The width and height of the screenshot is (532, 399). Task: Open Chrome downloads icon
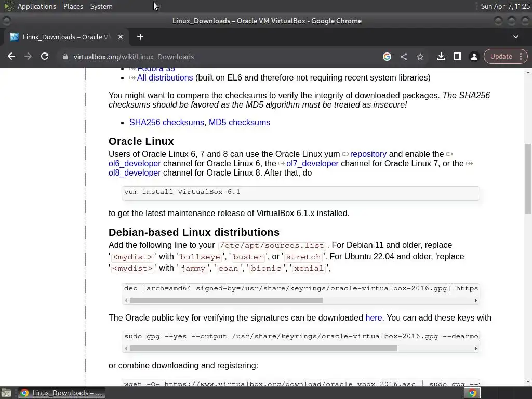coord(441,56)
